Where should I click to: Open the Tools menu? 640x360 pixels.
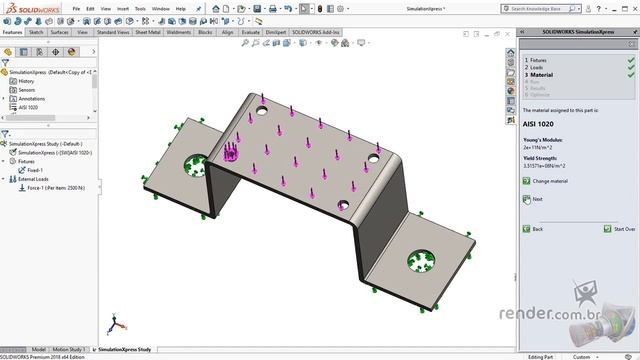point(140,9)
